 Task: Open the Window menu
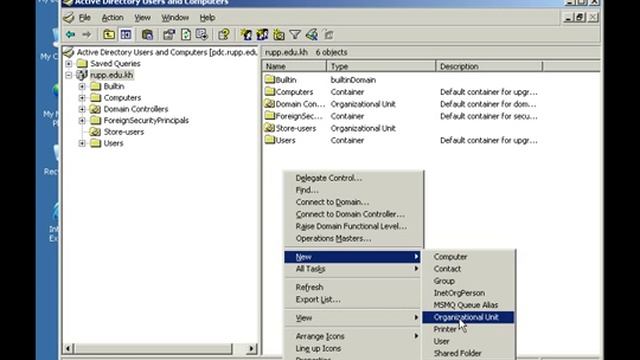(x=175, y=18)
